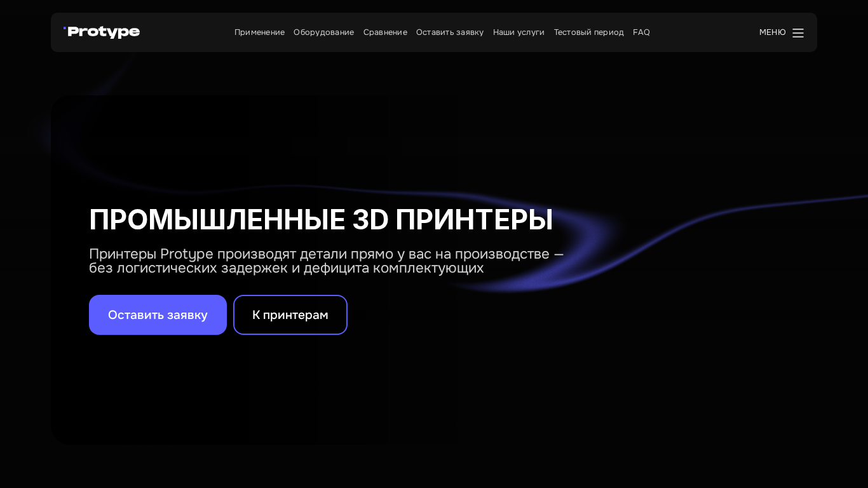
Task: Click the purple Оставить заявку button
Action: tap(158, 315)
